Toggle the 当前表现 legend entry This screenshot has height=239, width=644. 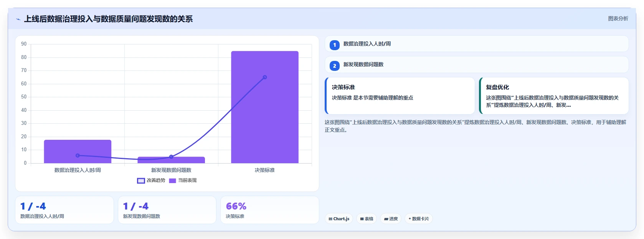pos(183,180)
